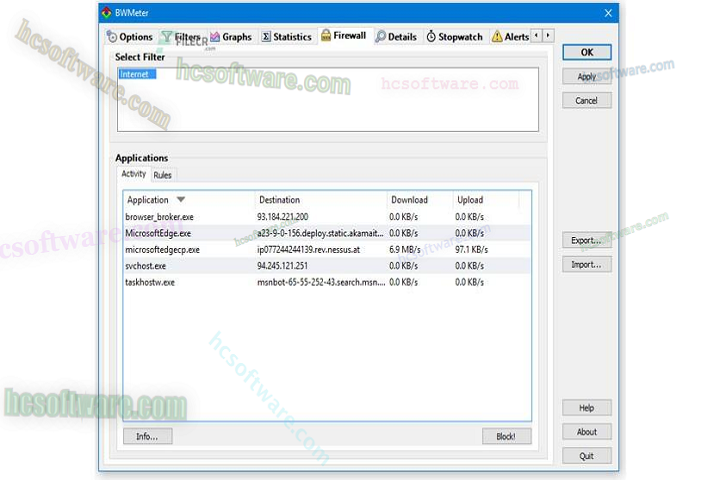Image resolution: width=720 pixels, height=480 pixels.
Task: Select the Internet filter
Action: coord(137,74)
